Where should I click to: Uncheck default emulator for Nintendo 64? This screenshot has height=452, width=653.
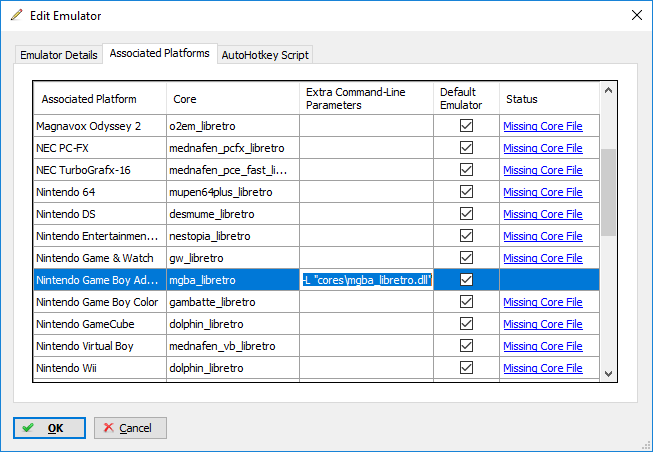pyautogui.click(x=466, y=192)
